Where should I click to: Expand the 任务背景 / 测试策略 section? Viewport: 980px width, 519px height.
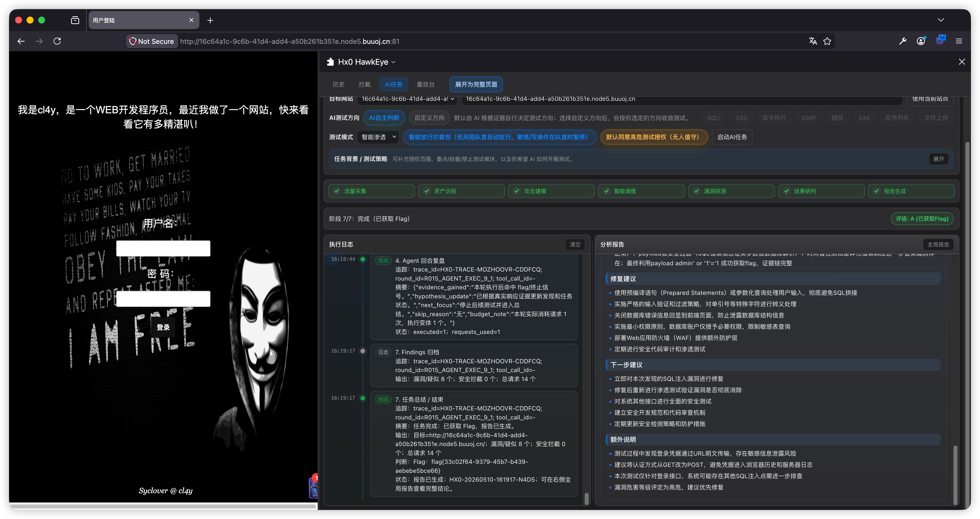point(938,159)
